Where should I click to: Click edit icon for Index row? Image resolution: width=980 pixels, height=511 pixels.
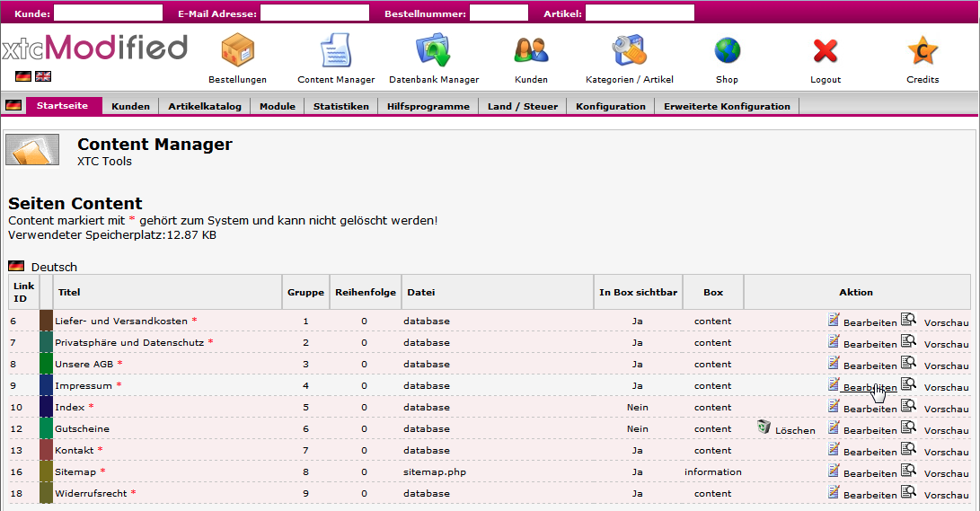click(x=834, y=405)
